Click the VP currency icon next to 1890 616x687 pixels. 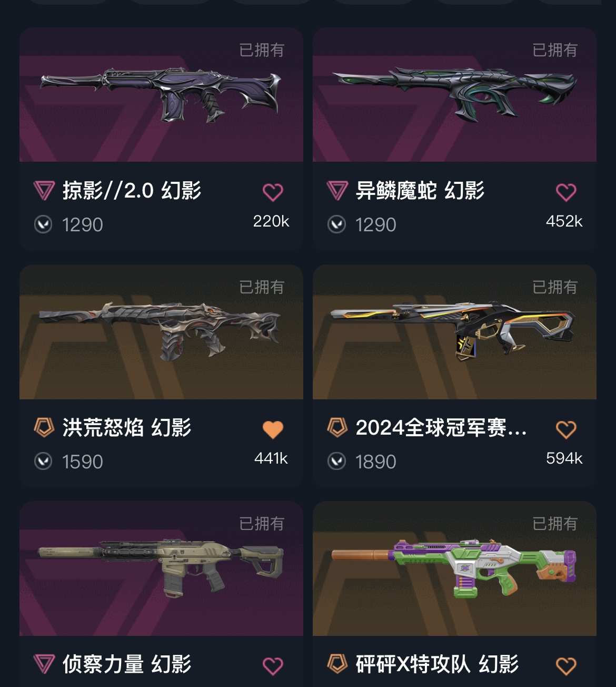pyautogui.click(x=336, y=462)
